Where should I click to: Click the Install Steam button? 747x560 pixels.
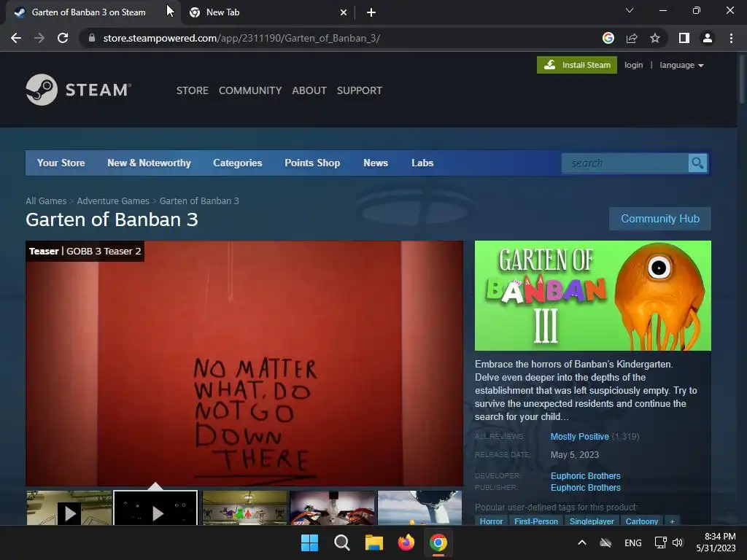pyautogui.click(x=577, y=65)
